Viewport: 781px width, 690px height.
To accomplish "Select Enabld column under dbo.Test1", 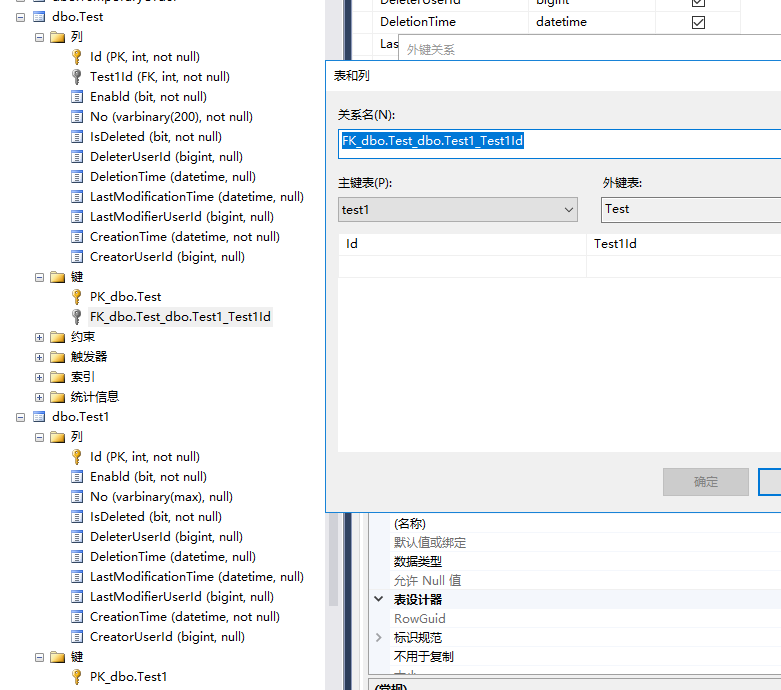I will point(148,477).
